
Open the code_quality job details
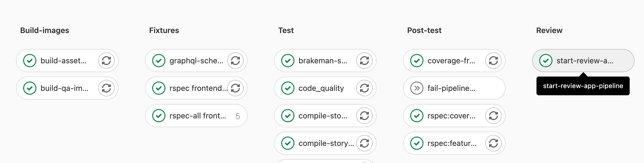[321, 88]
